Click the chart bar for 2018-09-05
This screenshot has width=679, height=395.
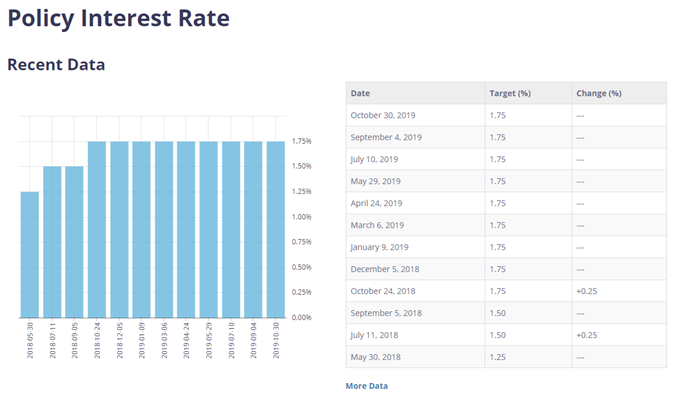(74, 242)
